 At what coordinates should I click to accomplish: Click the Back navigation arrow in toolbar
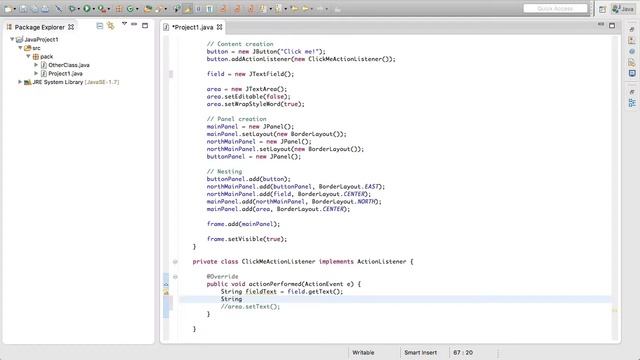[x=305, y=9]
